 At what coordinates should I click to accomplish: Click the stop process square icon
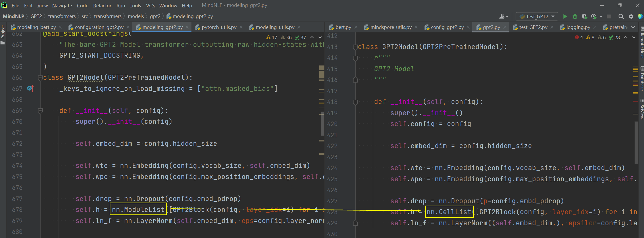click(x=609, y=16)
